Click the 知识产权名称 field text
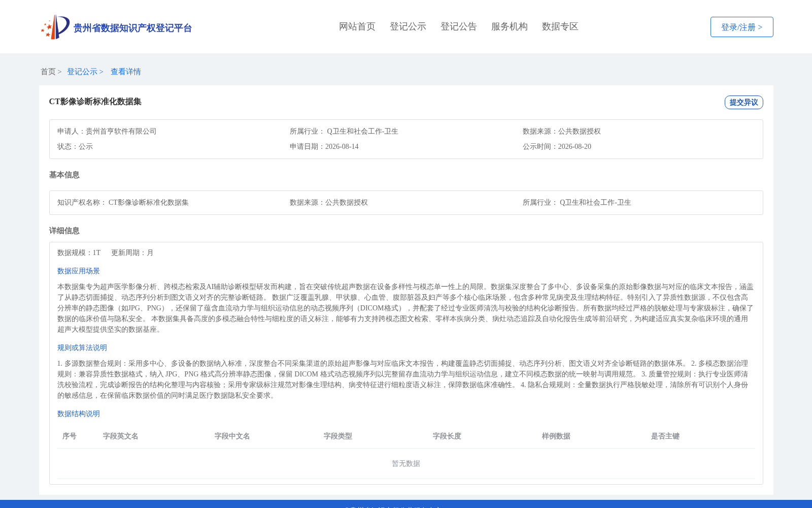This screenshot has width=812, height=508. coord(123,203)
